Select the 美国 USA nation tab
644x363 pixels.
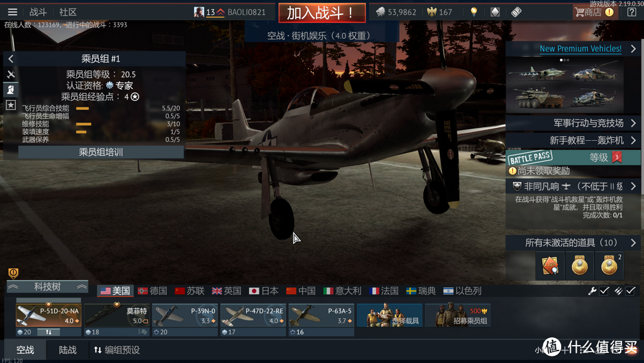point(116,291)
